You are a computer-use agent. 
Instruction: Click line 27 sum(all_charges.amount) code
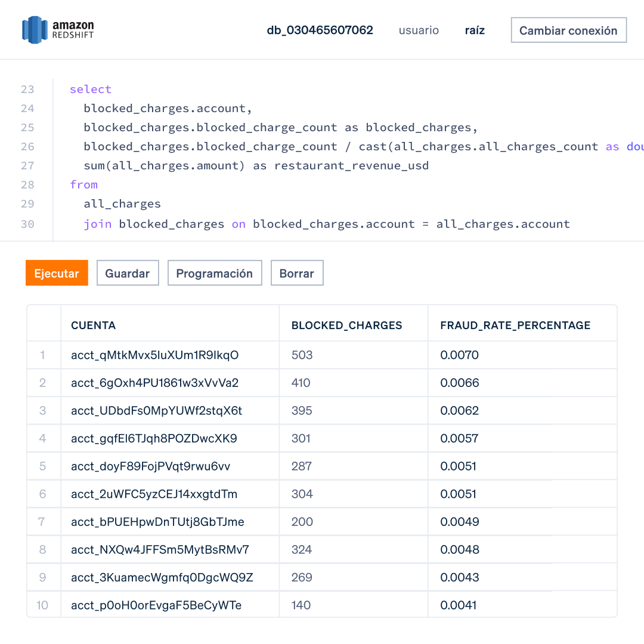tap(256, 166)
